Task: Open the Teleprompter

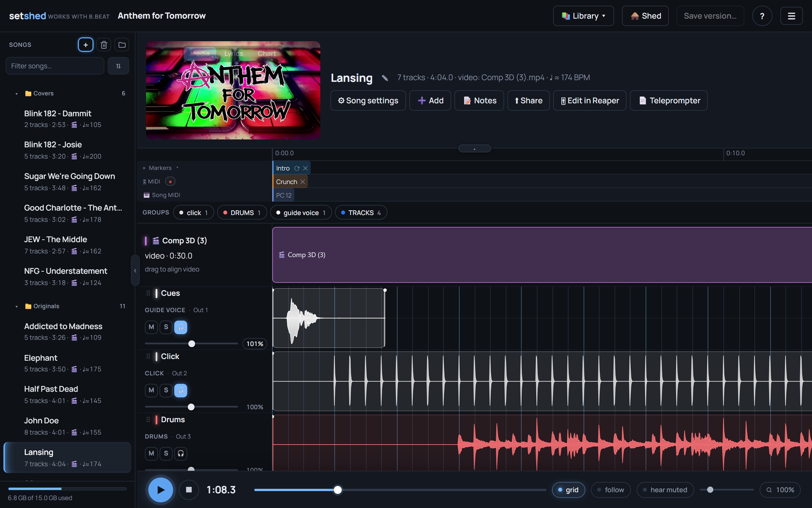Action: coord(669,100)
